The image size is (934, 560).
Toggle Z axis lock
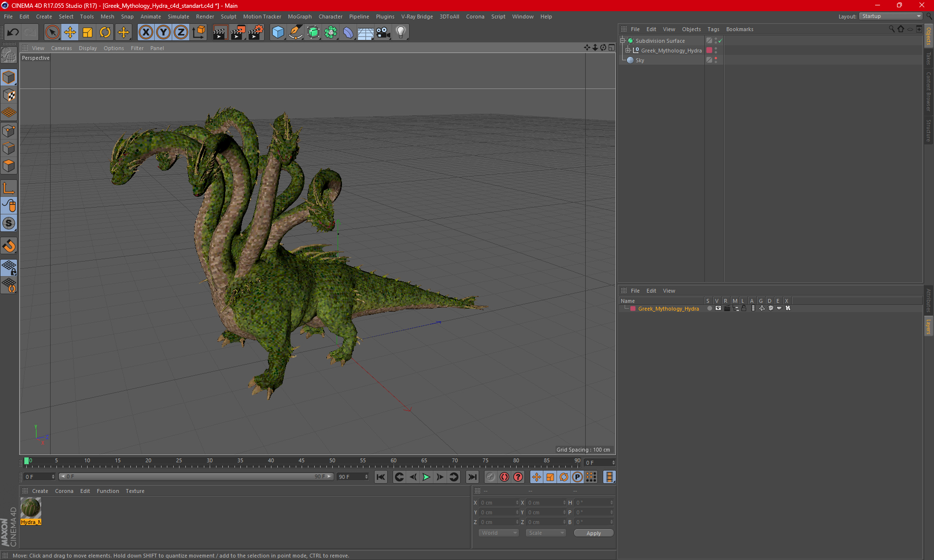tap(181, 33)
